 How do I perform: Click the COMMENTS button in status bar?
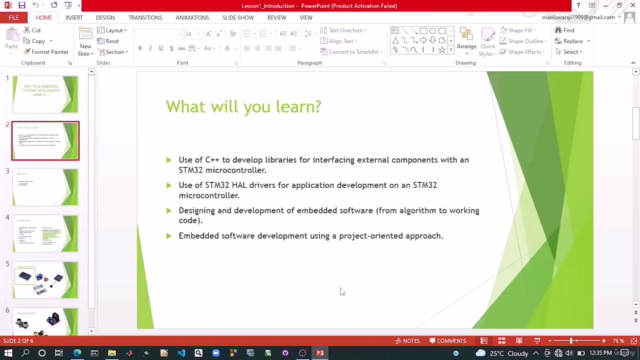coord(448,341)
